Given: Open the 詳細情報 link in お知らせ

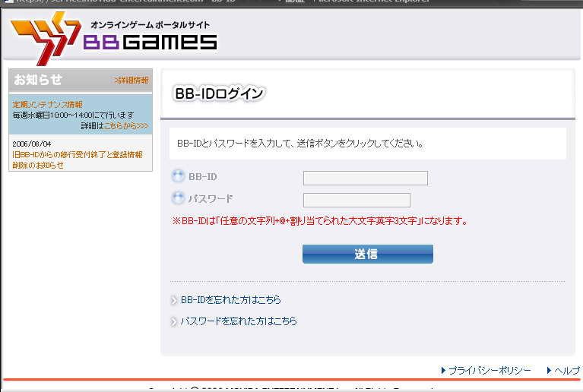Looking at the screenshot, I should pos(131,80).
